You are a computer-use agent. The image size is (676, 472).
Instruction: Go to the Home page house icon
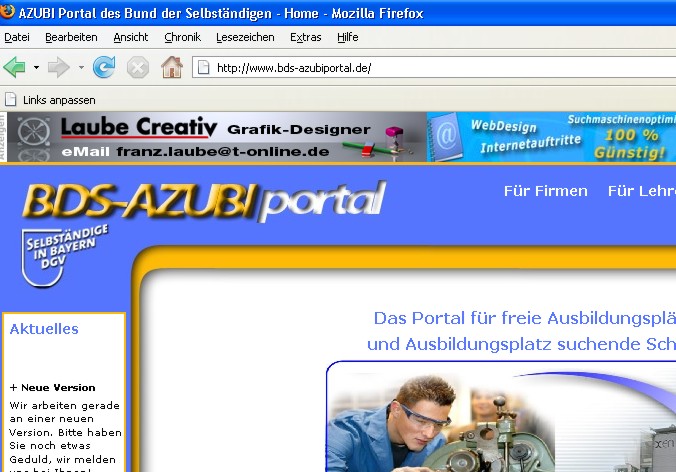tap(172, 67)
